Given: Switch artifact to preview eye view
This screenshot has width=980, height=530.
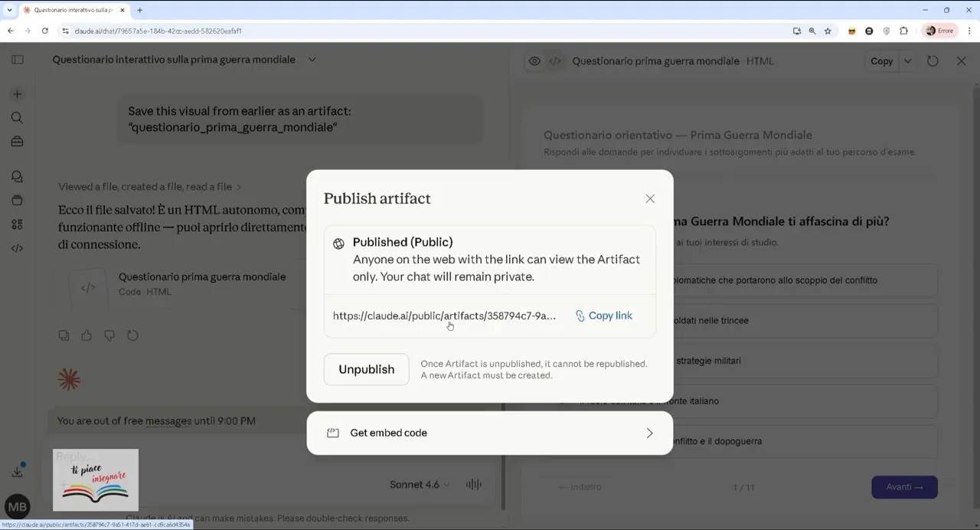Looking at the screenshot, I should (534, 61).
